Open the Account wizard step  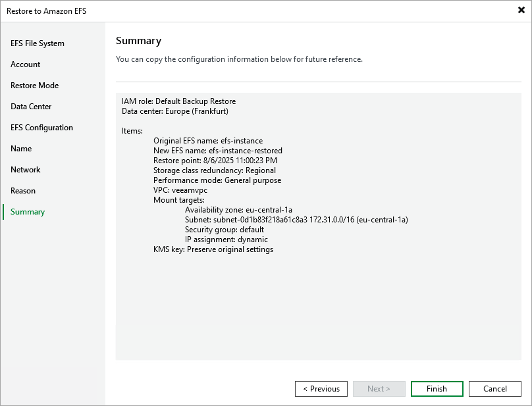(26, 64)
